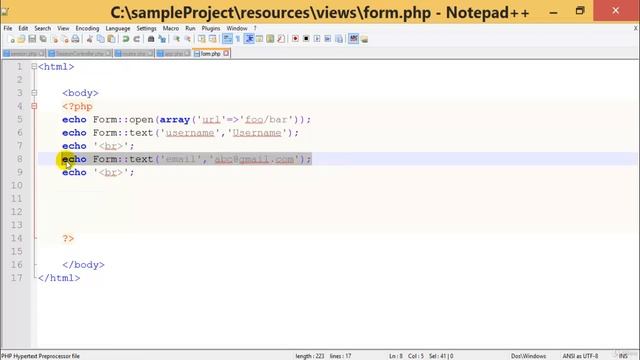Click 'ANSI as UTF-8' encoding in the status bar

point(580,356)
